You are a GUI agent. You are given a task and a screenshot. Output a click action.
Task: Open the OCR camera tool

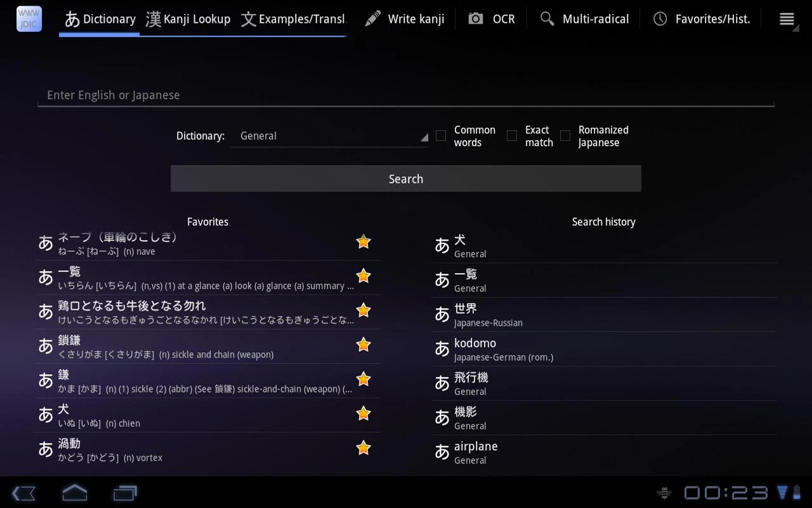coord(476,18)
